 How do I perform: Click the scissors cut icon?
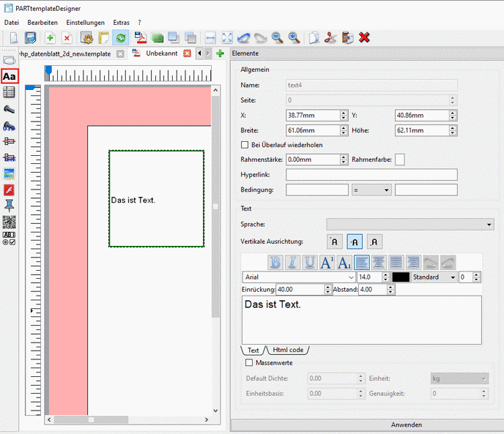[330, 38]
